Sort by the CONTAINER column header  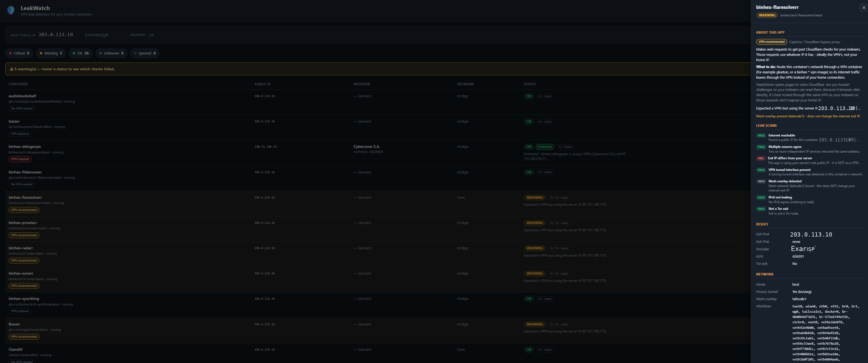coord(18,84)
